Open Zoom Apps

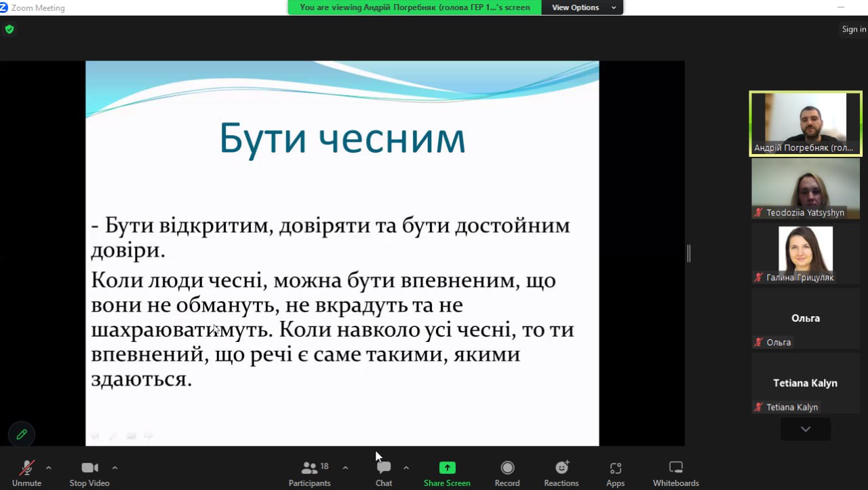pos(615,472)
